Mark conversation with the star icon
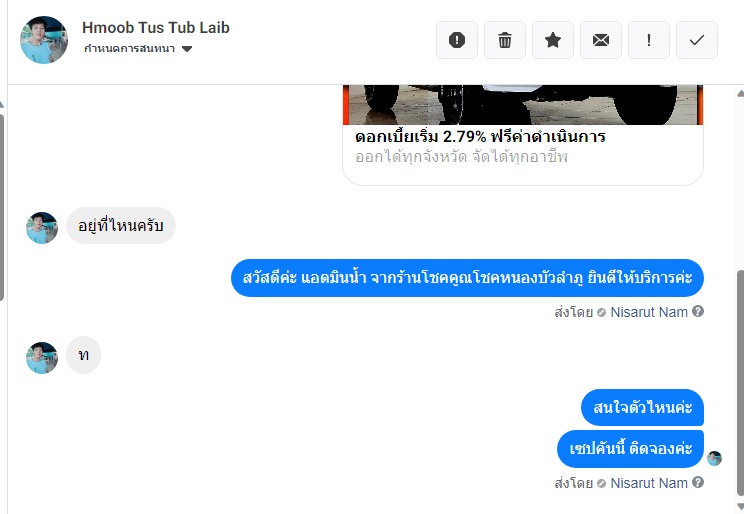The height and width of the screenshot is (514, 744). (553, 40)
